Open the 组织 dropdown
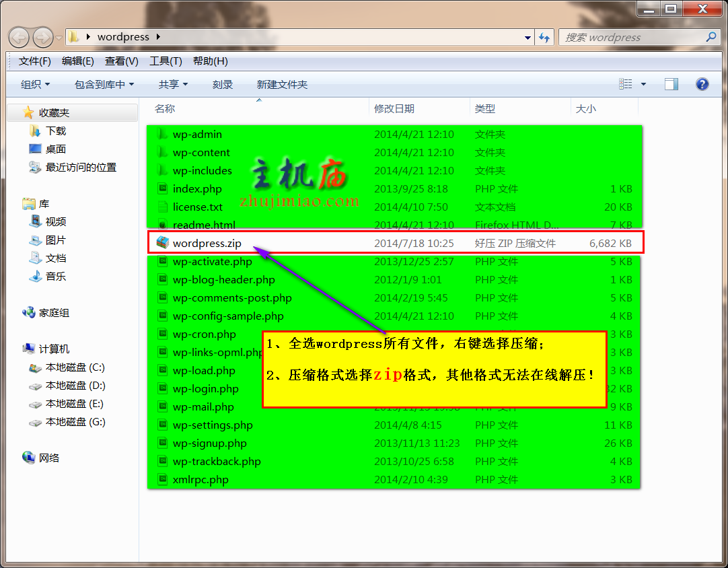The width and height of the screenshot is (728, 568). coord(35,85)
